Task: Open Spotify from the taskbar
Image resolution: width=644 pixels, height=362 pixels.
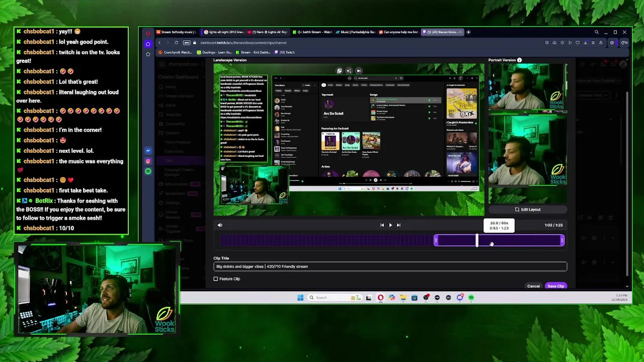Action: (471, 298)
